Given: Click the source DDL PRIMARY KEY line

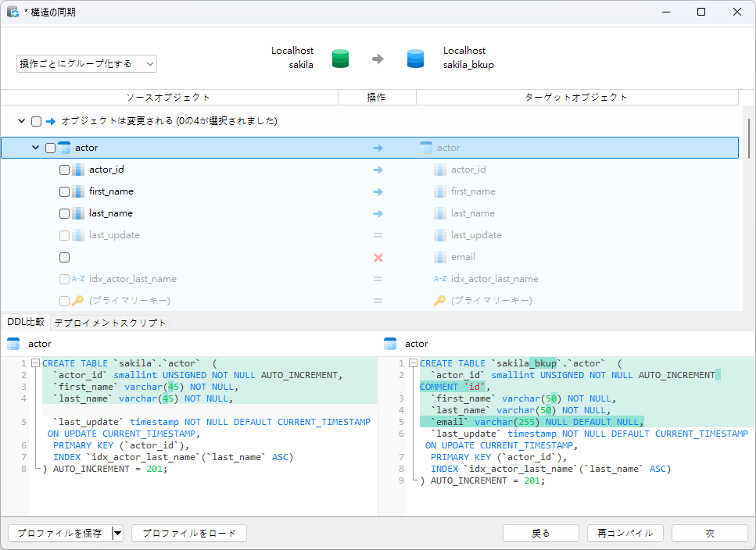Looking at the screenshot, I should point(121,445).
